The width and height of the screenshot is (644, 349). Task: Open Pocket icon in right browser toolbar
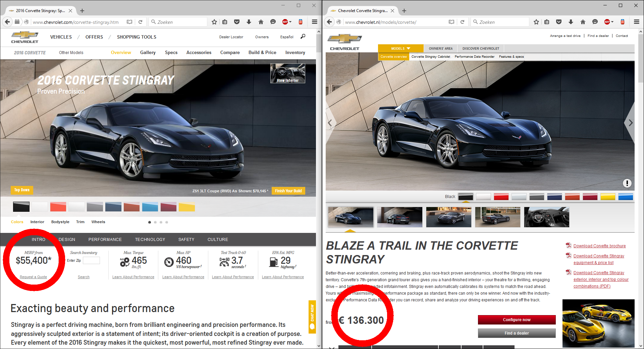click(x=559, y=22)
